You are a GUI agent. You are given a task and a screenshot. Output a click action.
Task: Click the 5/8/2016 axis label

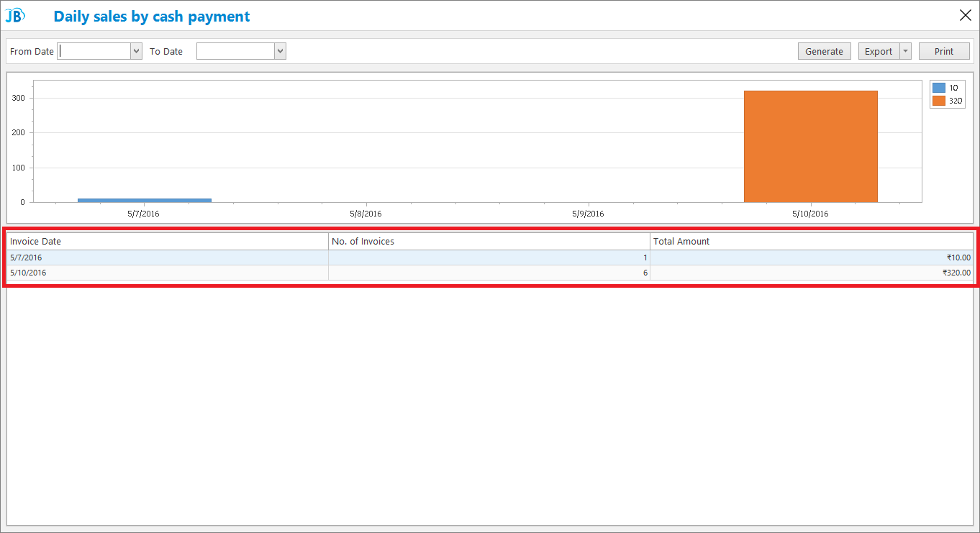[366, 214]
